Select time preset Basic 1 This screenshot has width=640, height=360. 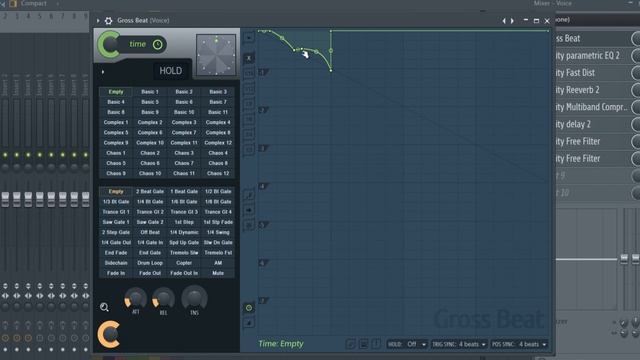[150, 92]
